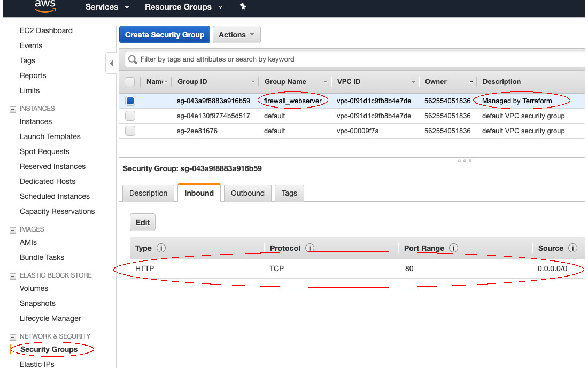Collapse the INSTANCES sidebar section
This screenshot has height=368, width=588.
(x=13, y=109)
